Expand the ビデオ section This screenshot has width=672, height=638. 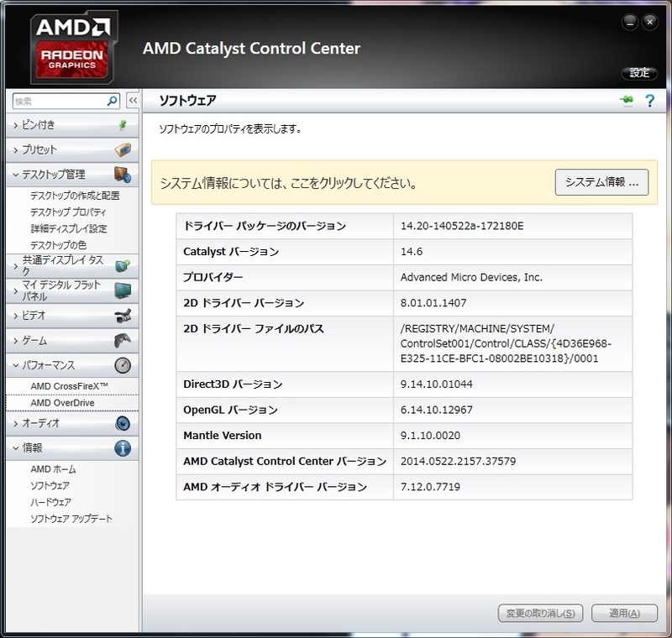pyautogui.click(x=72, y=316)
